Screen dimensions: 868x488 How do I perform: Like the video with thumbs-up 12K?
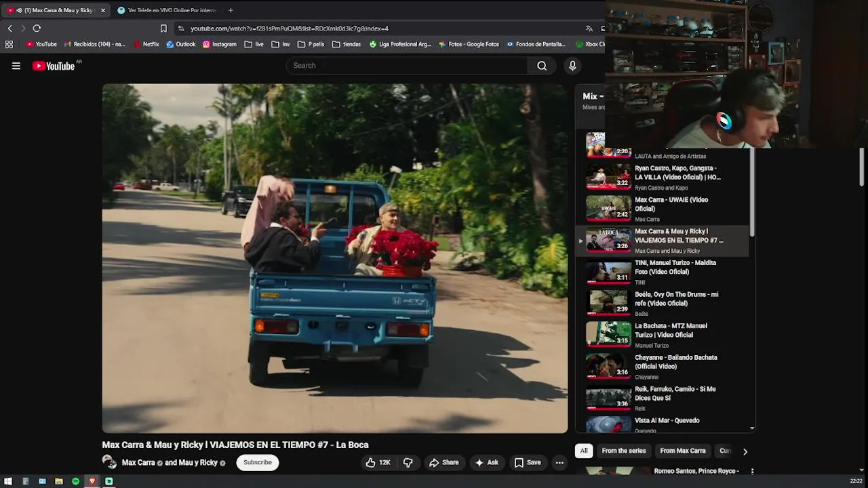(x=378, y=462)
